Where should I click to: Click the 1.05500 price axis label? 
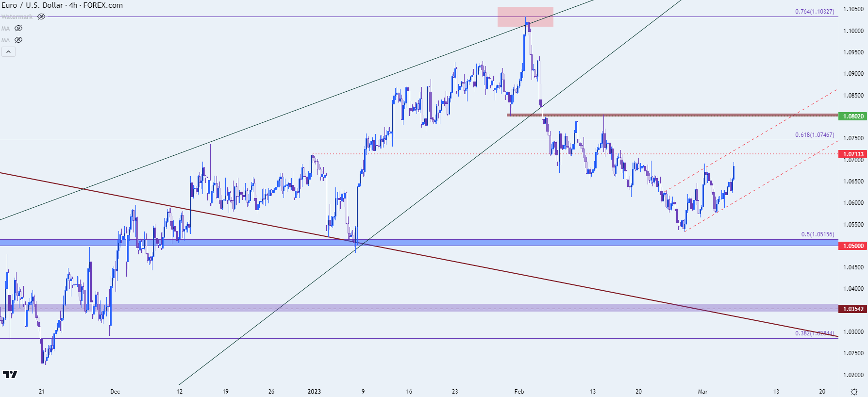(x=853, y=225)
